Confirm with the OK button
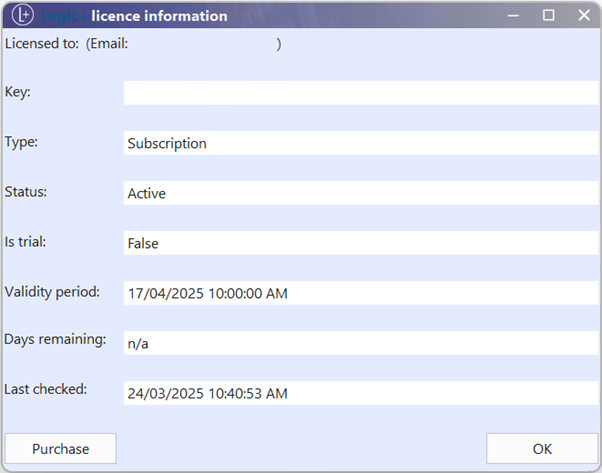Viewport: 602px width, 473px height. (x=541, y=449)
